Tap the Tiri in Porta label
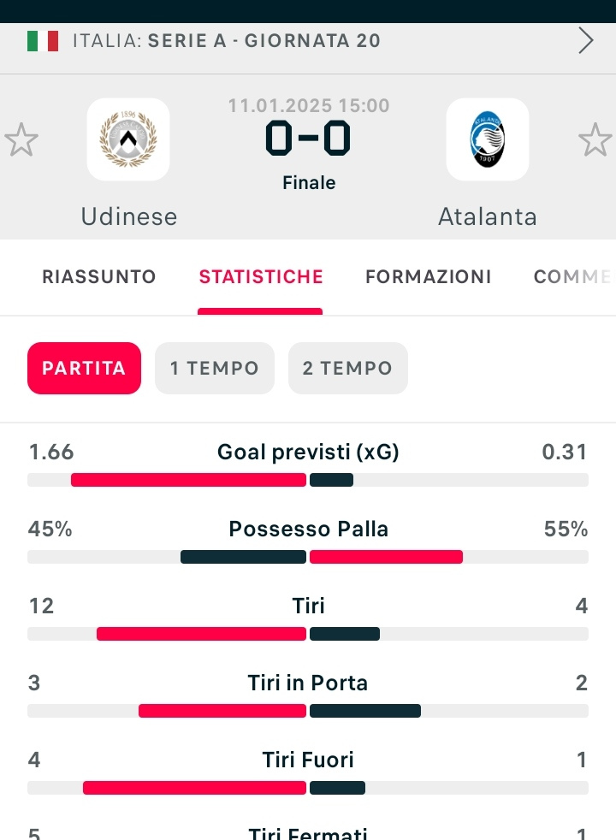The image size is (616, 840). (308, 683)
